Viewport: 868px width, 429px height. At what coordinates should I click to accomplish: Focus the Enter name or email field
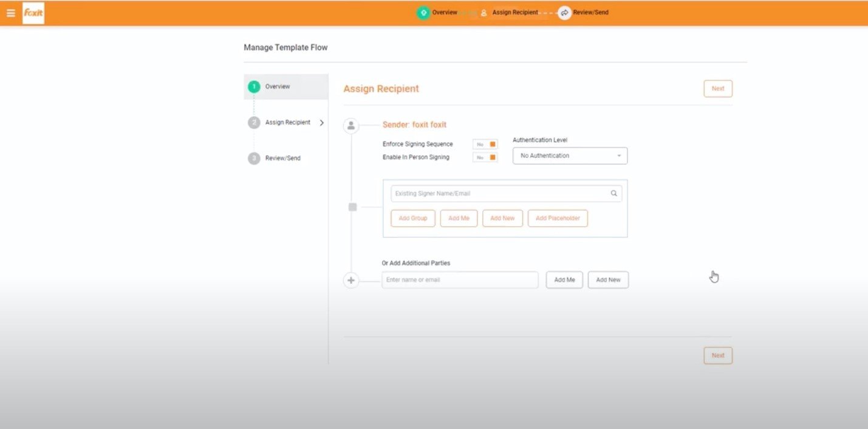[x=460, y=280]
